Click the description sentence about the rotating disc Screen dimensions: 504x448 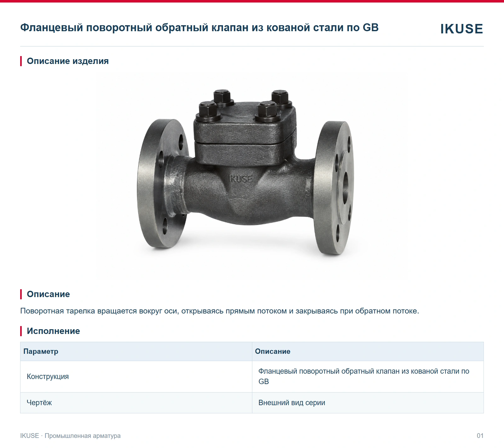pyautogui.click(x=220, y=311)
